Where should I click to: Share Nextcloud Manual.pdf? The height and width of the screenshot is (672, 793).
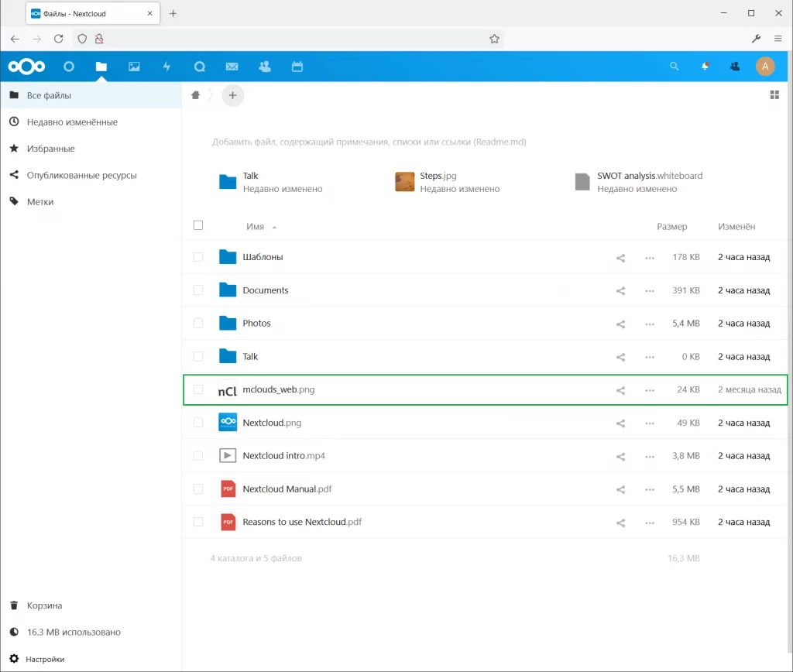[x=620, y=489]
